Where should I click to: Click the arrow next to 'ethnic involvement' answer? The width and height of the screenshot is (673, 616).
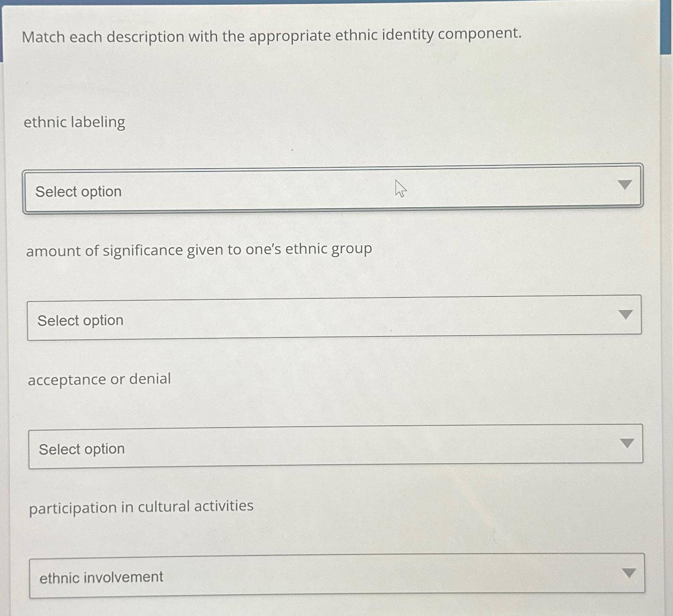pyautogui.click(x=628, y=572)
